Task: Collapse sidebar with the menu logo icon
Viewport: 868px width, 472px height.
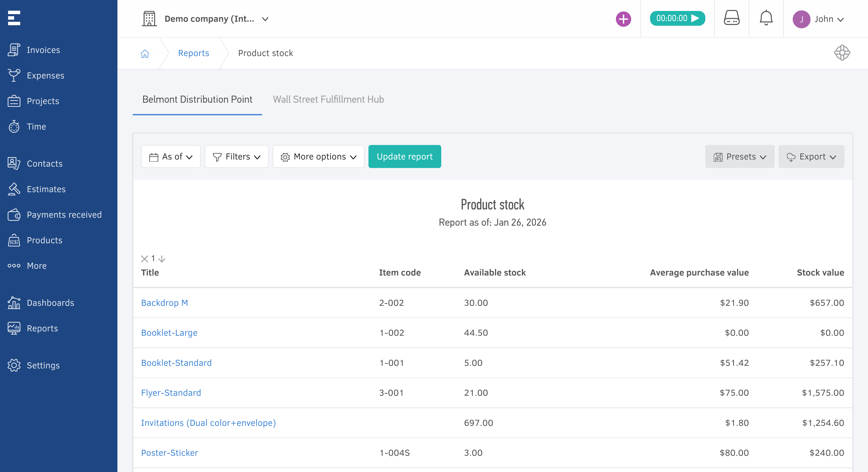Action: [14, 18]
